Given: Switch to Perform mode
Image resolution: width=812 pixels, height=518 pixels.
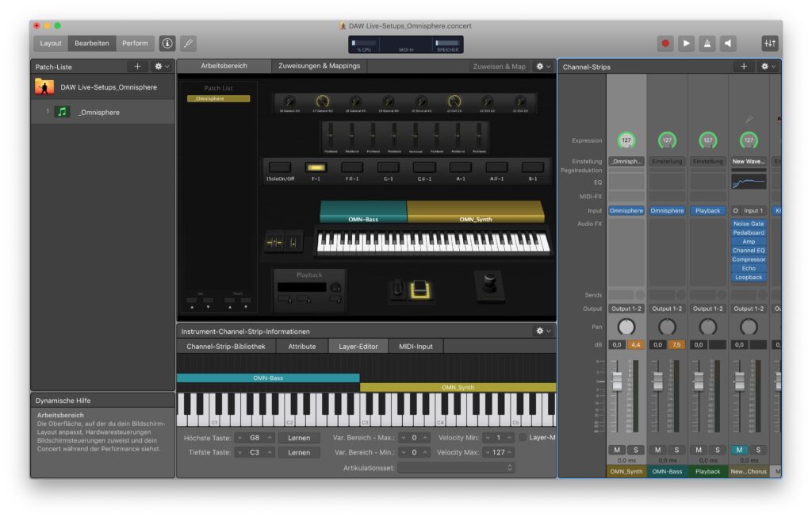Looking at the screenshot, I should point(135,44).
